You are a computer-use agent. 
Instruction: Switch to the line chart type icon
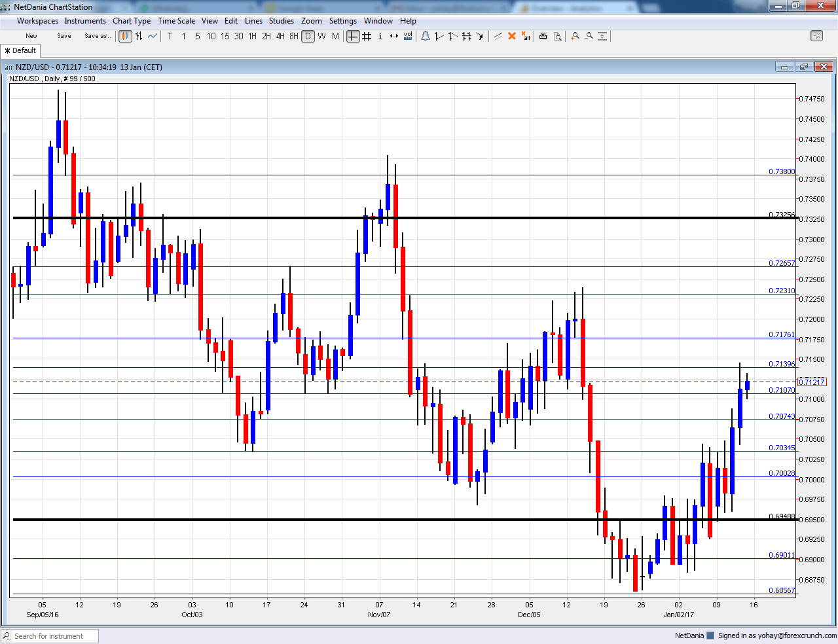pos(153,37)
